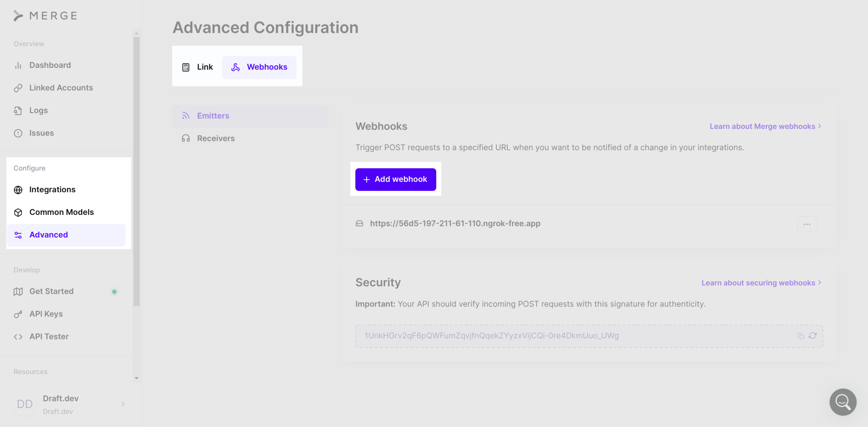
Task: Click the Common Models cube icon
Action: tap(18, 212)
